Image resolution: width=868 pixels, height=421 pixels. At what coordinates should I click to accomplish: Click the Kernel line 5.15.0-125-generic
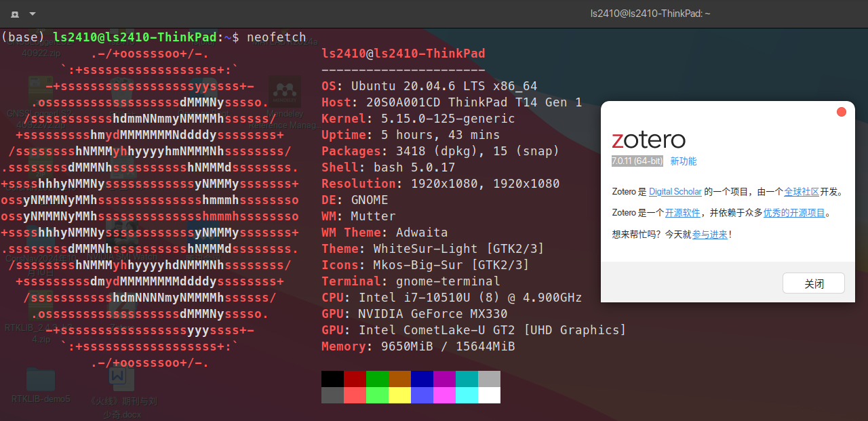pos(418,119)
